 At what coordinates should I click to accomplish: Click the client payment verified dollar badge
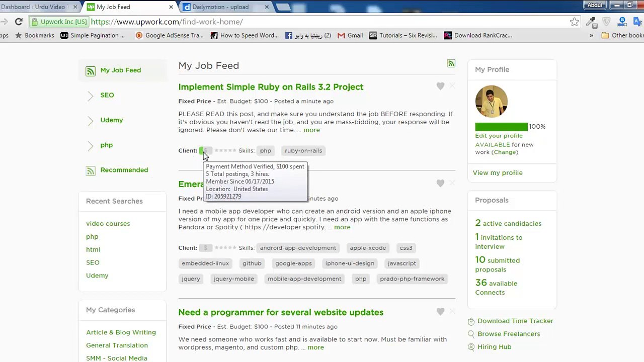pos(205,150)
